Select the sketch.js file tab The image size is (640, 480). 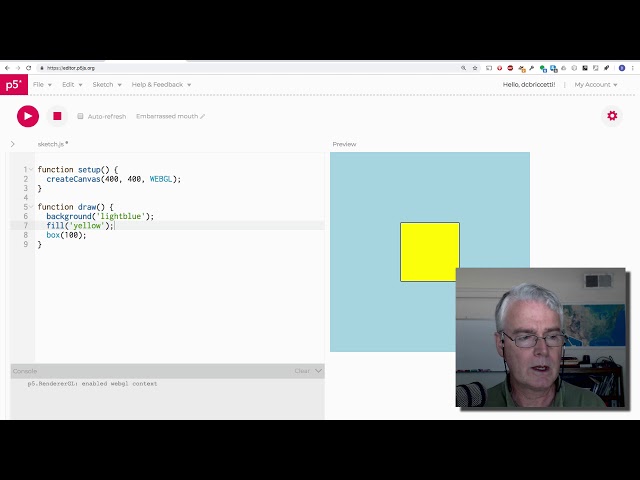(x=53, y=144)
